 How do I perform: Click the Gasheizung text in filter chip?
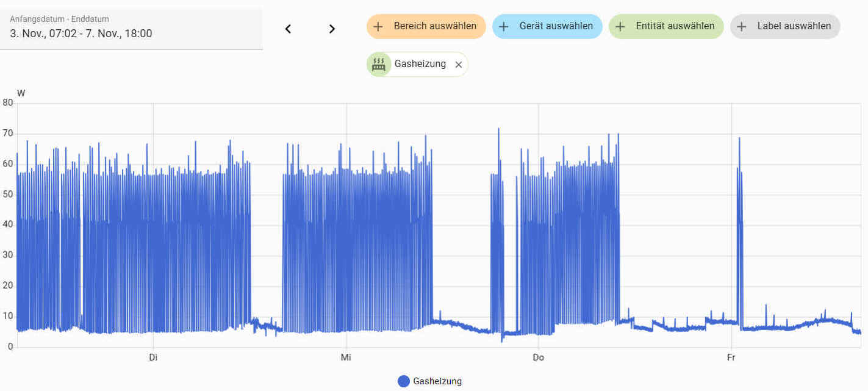420,64
